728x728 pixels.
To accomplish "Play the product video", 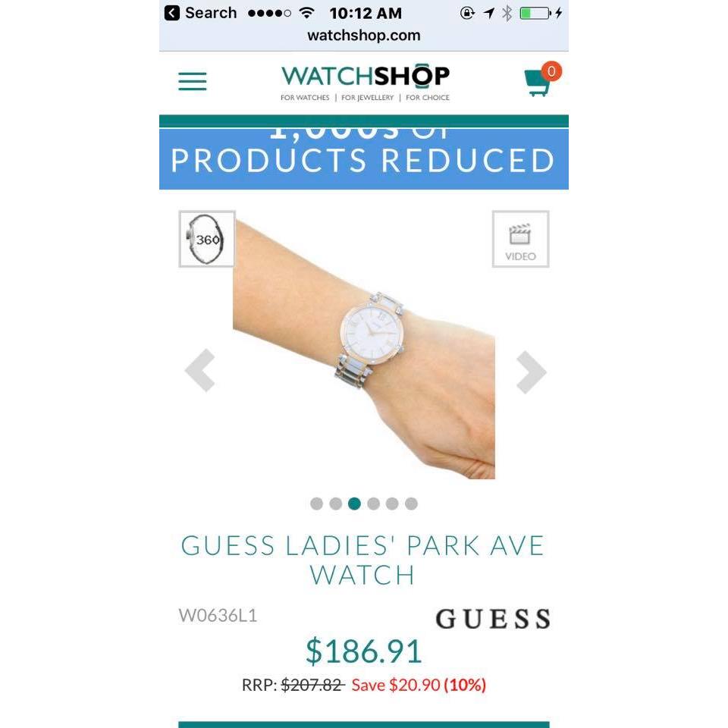I will tap(520, 239).
